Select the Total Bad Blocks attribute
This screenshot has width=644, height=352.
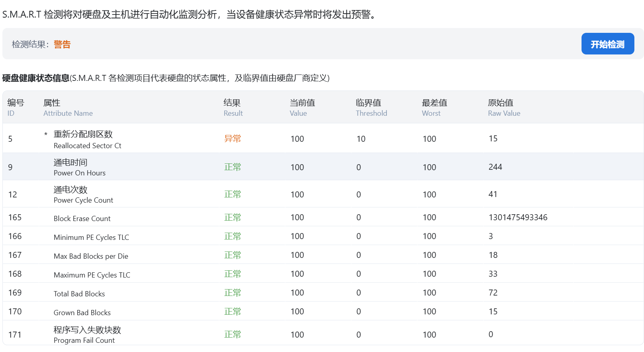point(79,294)
